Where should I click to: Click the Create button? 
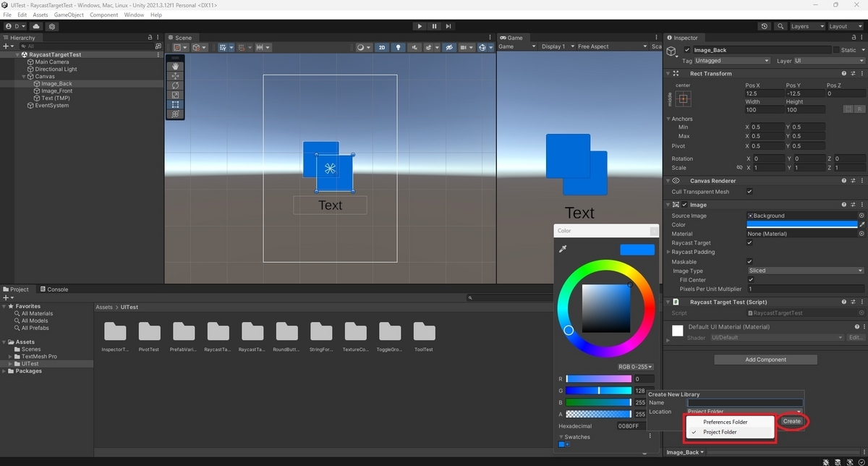(792, 421)
